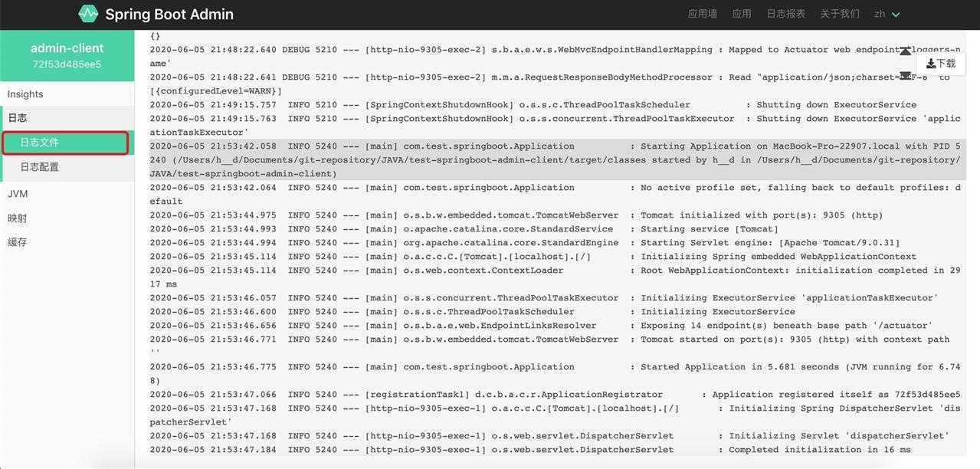This screenshot has height=469, width=980.
Task: Open the 日志报表 navigation item
Action: point(786,14)
